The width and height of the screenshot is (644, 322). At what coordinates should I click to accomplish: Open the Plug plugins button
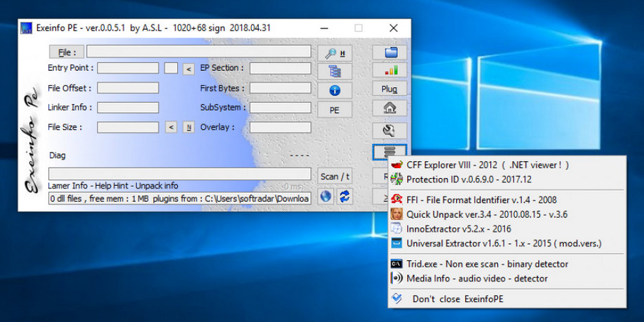point(390,89)
